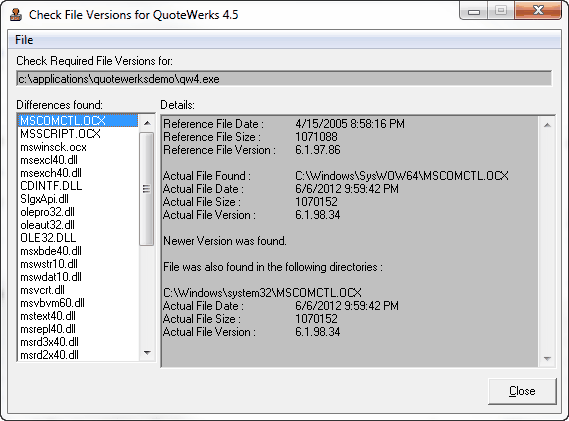Select msrd2x40.dll at list bottom
The height and width of the screenshot is (421, 569).
pos(49,355)
